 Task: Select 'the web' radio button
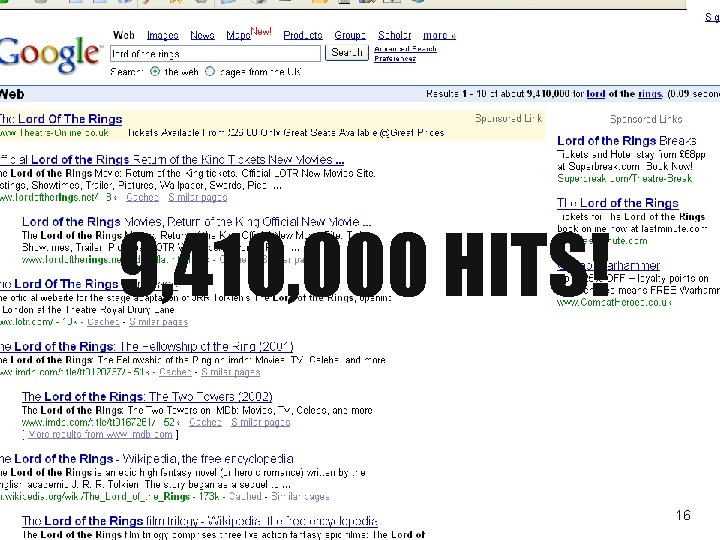point(155,72)
